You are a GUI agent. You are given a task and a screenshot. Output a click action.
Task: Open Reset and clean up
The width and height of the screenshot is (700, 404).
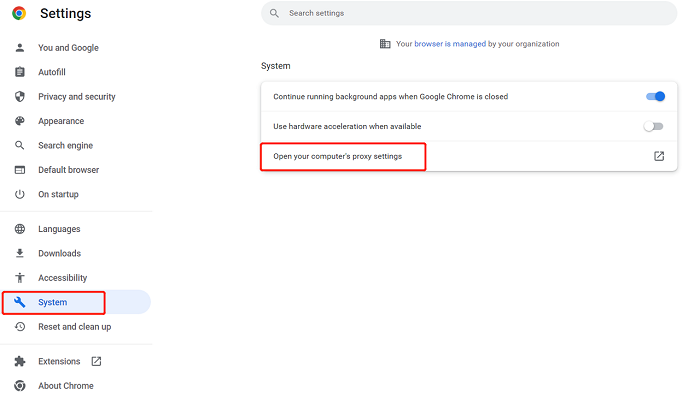75,327
